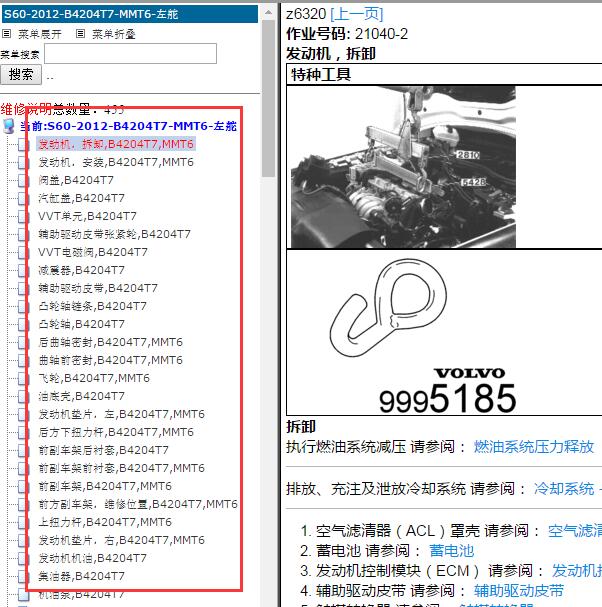Click the 菜单搜索 search input field
This screenshot has width=602, height=607.
130,53
